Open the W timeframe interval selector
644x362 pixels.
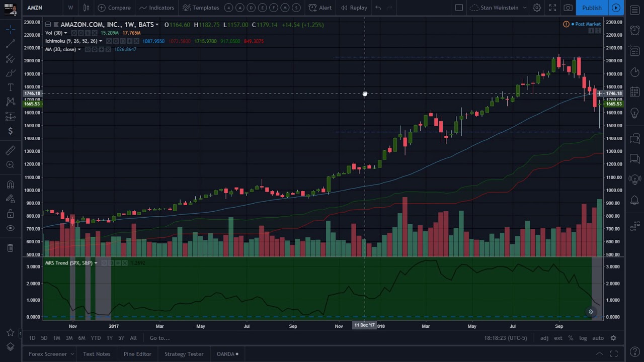coord(70,8)
